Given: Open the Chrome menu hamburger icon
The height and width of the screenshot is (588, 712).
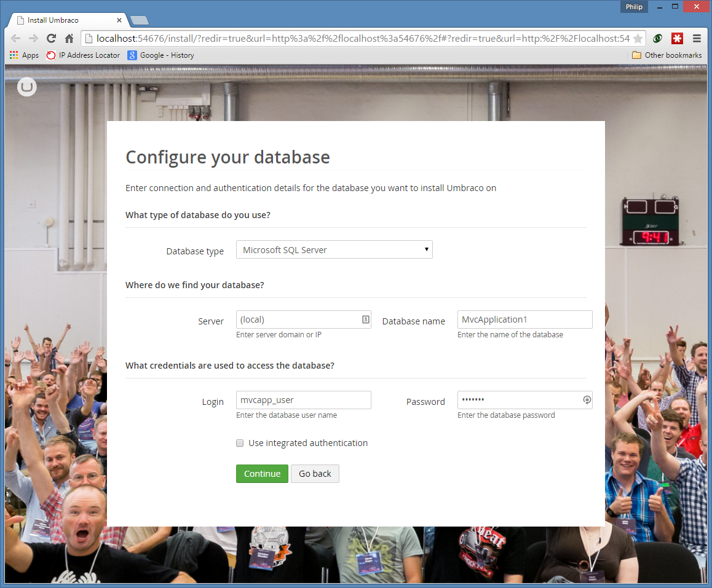Looking at the screenshot, I should click(x=697, y=38).
